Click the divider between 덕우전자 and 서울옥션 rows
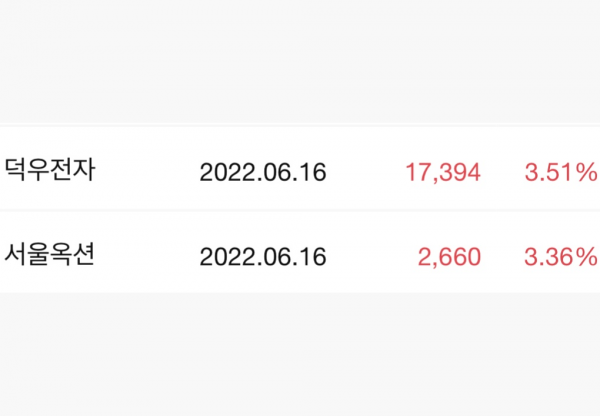The width and height of the screenshot is (600, 416). click(x=300, y=211)
